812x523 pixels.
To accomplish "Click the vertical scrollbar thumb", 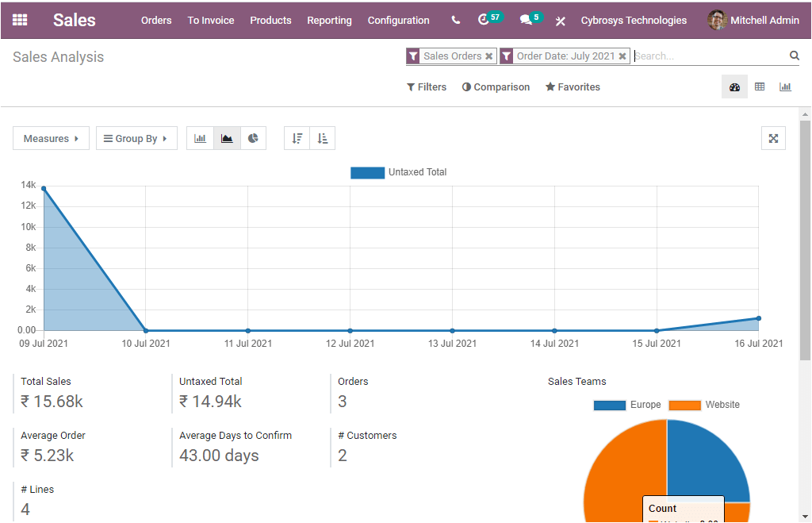I will 805,240.
